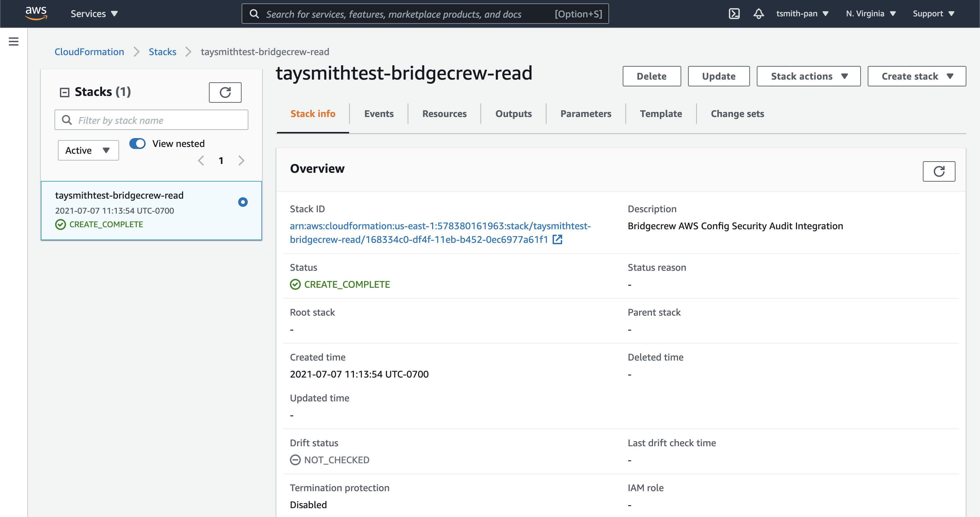This screenshot has height=517, width=980.
Task: Click the Bridgecrew AWS Config description text
Action: (x=735, y=226)
